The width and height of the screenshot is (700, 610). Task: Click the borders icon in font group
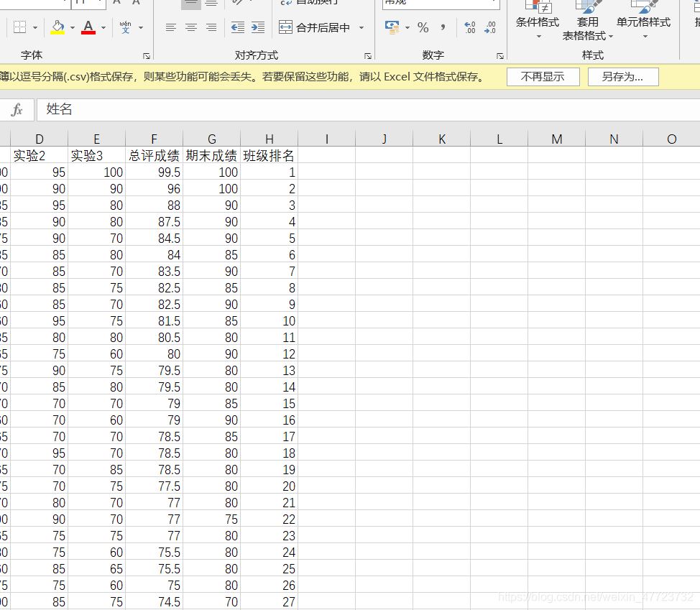click(x=19, y=27)
